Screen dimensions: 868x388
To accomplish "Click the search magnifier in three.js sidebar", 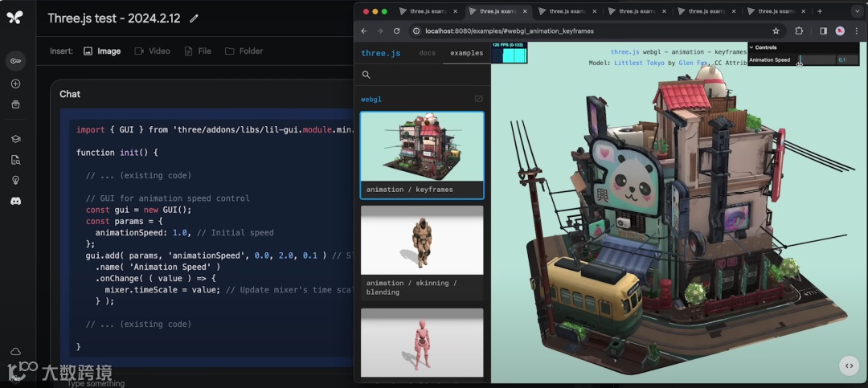I will (x=366, y=75).
